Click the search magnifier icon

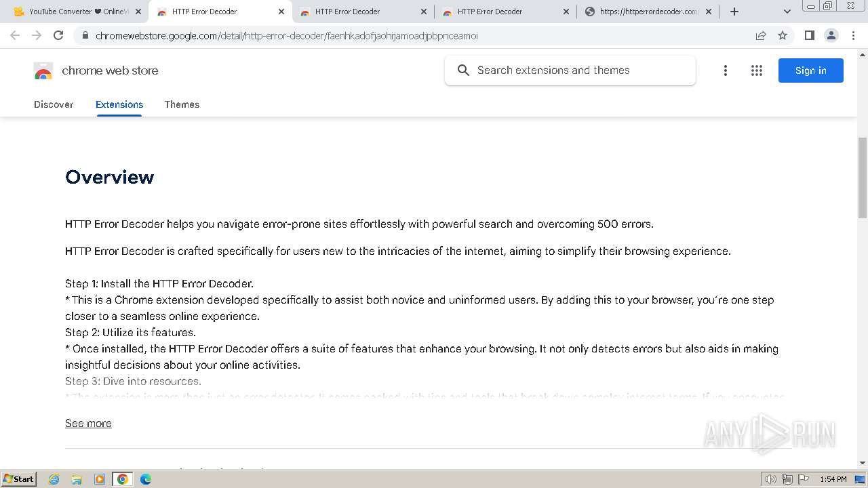click(464, 70)
